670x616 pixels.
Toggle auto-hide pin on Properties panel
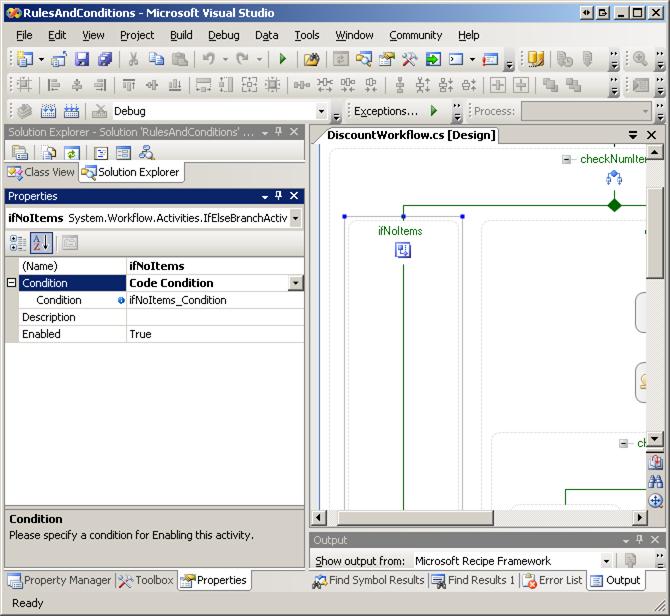(x=279, y=196)
